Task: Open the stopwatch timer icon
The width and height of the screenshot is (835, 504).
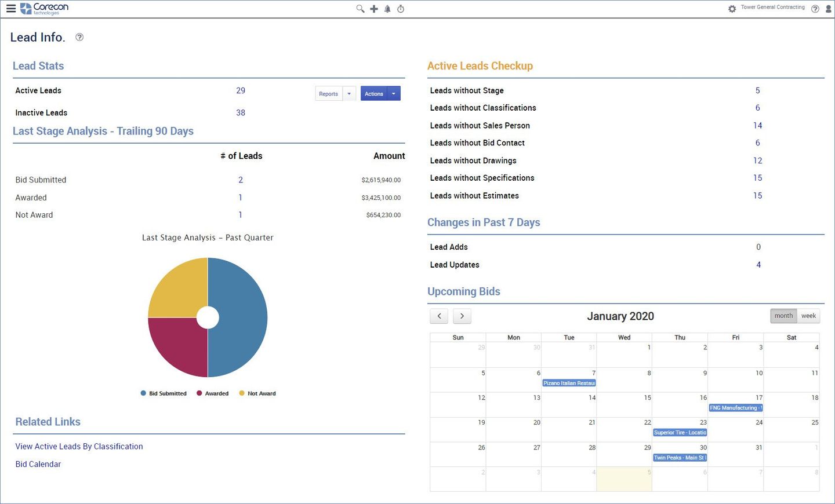Action: (x=401, y=9)
